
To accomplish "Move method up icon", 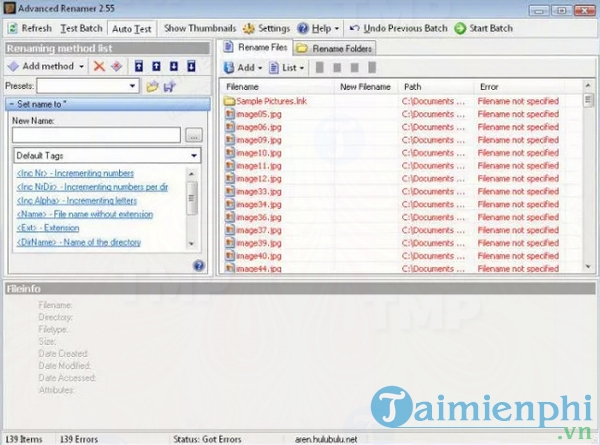I will click(156, 66).
